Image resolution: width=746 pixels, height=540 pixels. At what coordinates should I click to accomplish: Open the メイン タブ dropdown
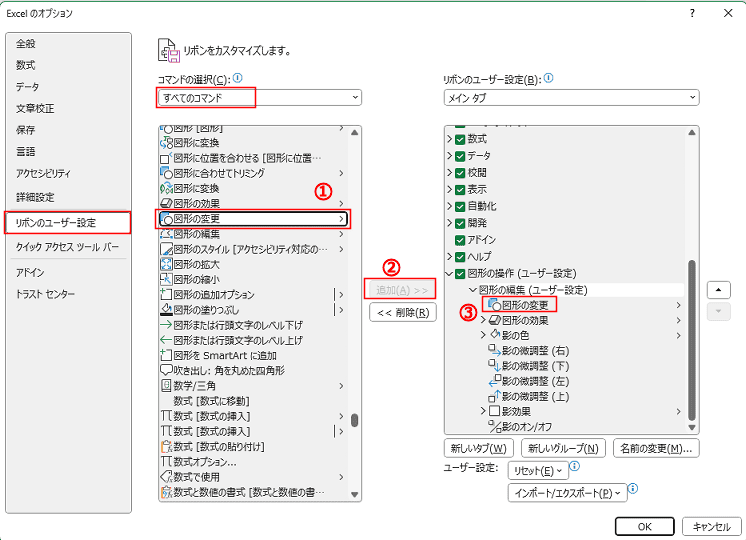pyautogui.click(x=571, y=98)
